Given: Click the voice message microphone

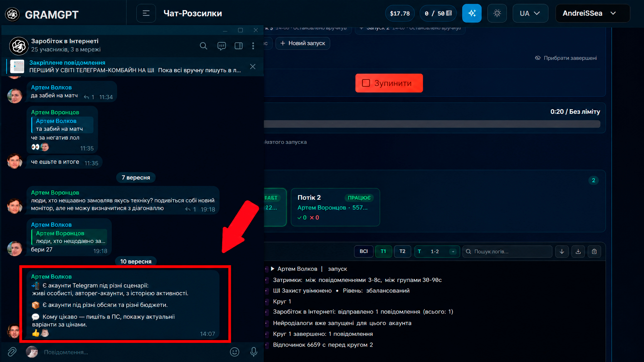Looking at the screenshot, I should [253, 352].
